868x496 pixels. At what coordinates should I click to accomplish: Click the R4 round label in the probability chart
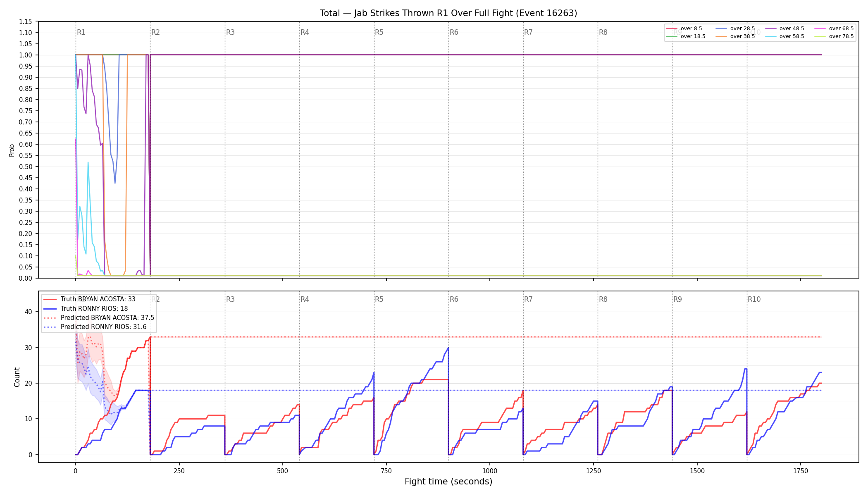coord(305,32)
